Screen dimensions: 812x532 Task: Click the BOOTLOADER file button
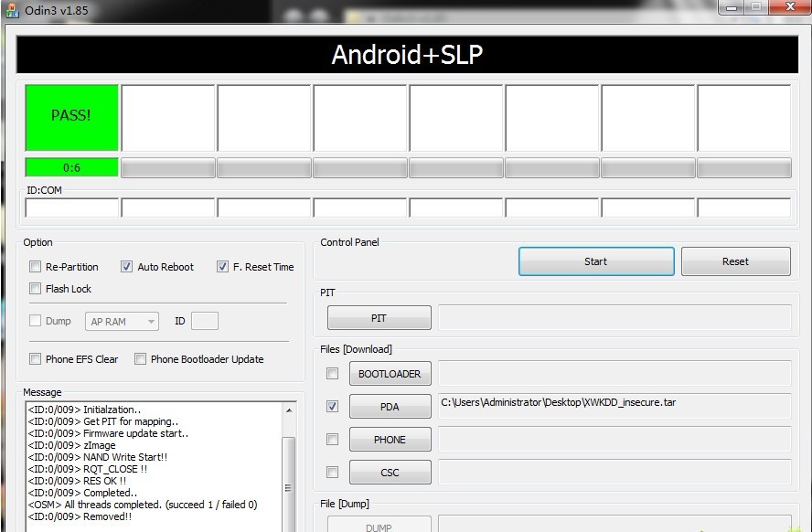pyautogui.click(x=390, y=374)
